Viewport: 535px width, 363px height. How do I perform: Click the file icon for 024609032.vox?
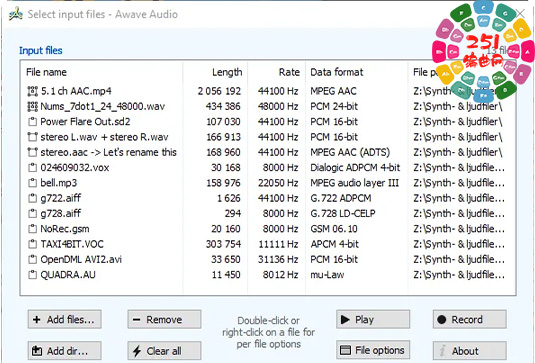(32, 168)
